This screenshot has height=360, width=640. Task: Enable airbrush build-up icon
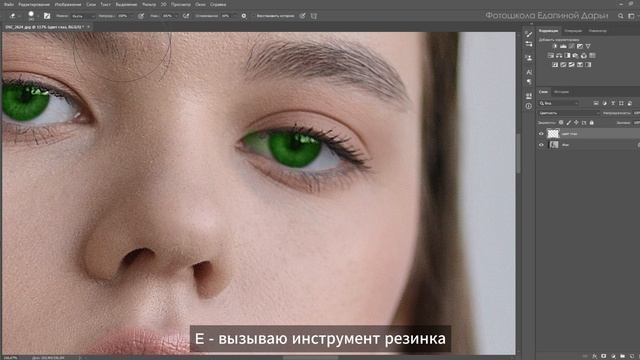click(186, 16)
